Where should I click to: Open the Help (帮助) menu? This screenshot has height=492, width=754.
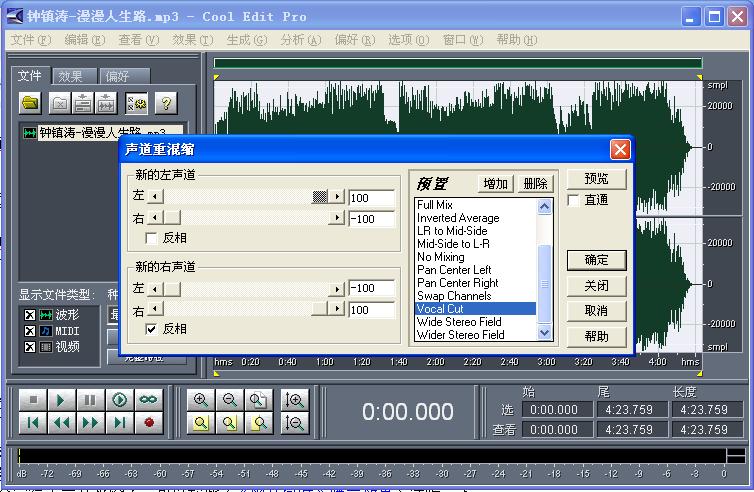(x=516, y=40)
